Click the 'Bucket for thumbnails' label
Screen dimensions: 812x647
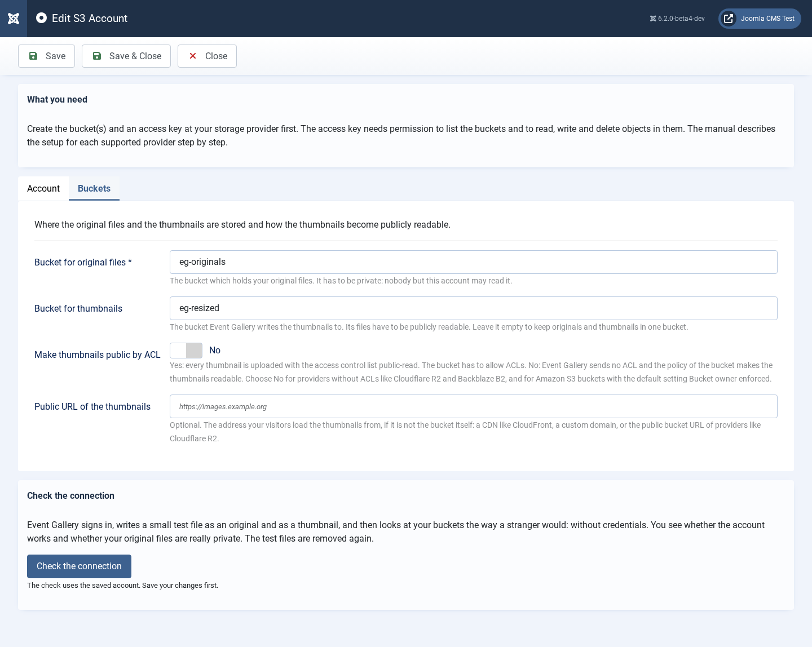click(x=78, y=308)
